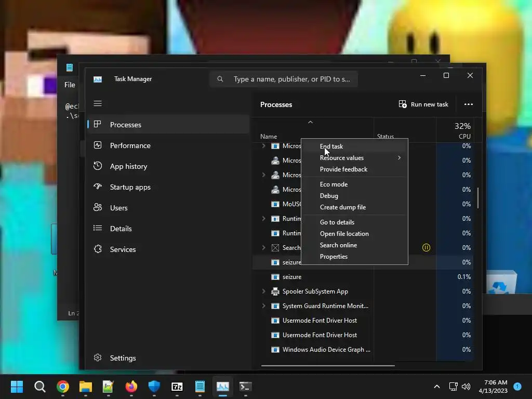Open Firefox from the taskbar
The height and width of the screenshot is (399, 532).
(131, 387)
